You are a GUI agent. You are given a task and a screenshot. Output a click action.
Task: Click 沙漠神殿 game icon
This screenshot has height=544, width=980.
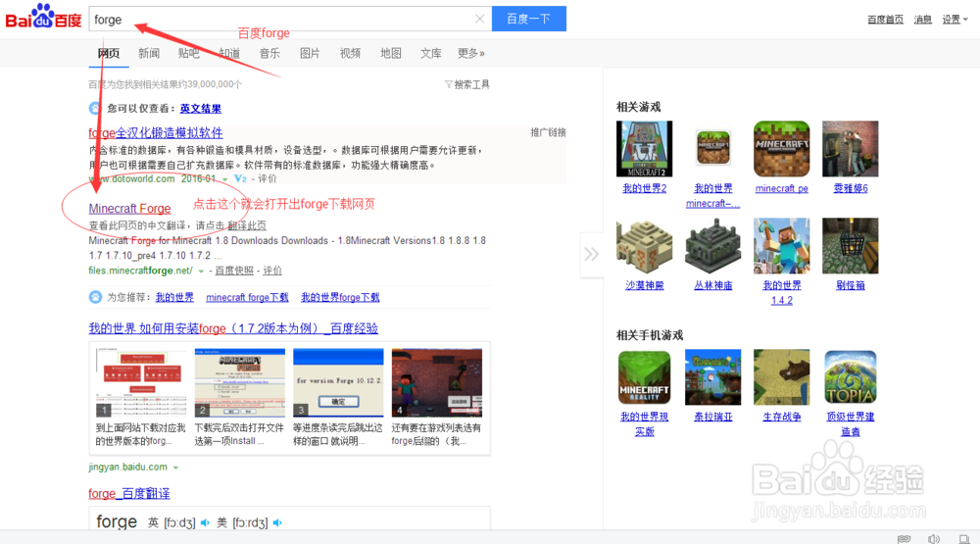[645, 246]
